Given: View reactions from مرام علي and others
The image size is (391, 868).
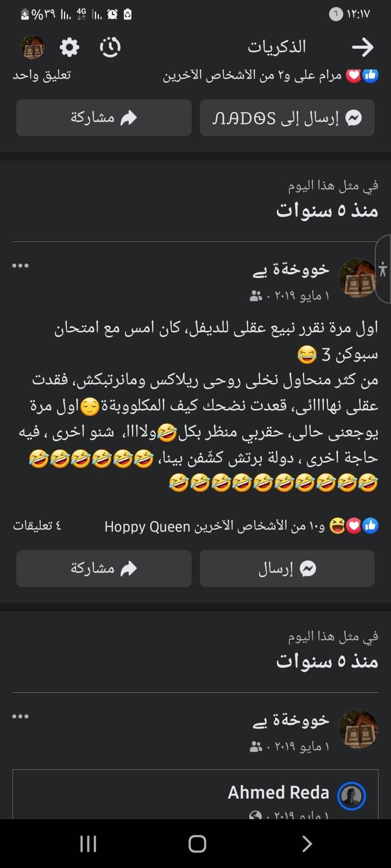Looking at the screenshot, I should coord(270,76).
